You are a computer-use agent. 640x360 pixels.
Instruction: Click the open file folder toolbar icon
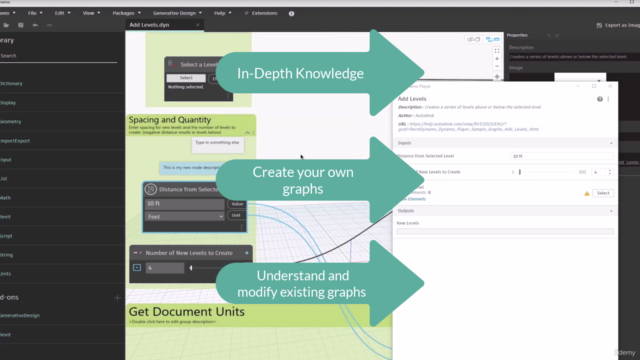pyautogui.click(x=6, y=25)
